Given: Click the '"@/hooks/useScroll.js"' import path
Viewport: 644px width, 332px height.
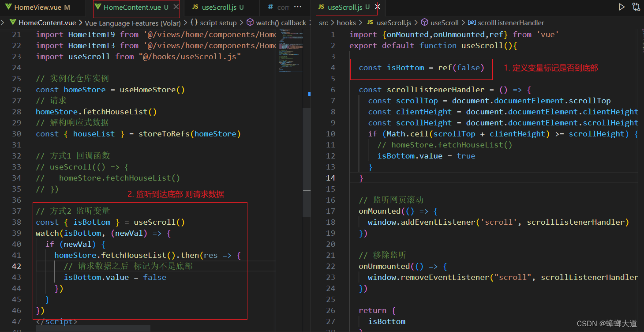Looking at the screenshot, I should tap(190, 57).
